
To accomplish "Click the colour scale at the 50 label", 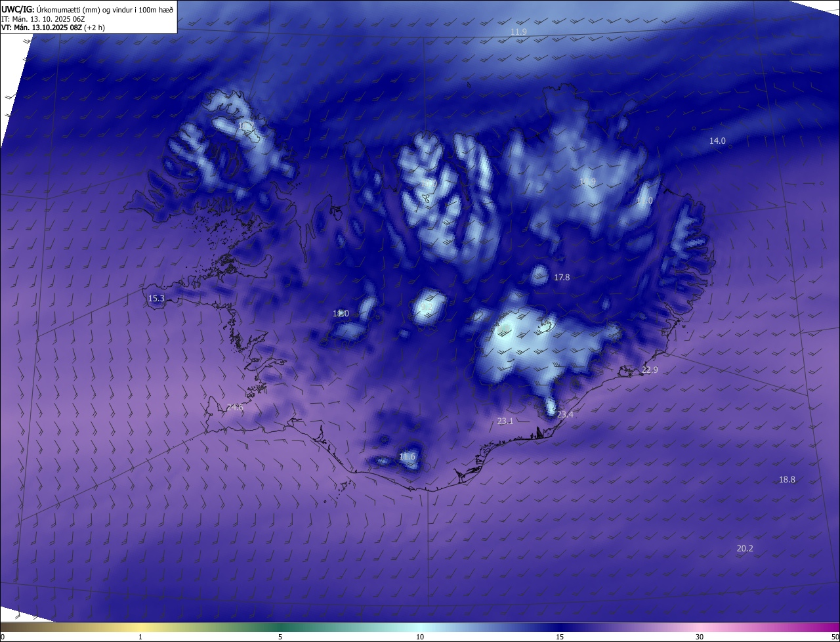I will (x=835, y=637).
